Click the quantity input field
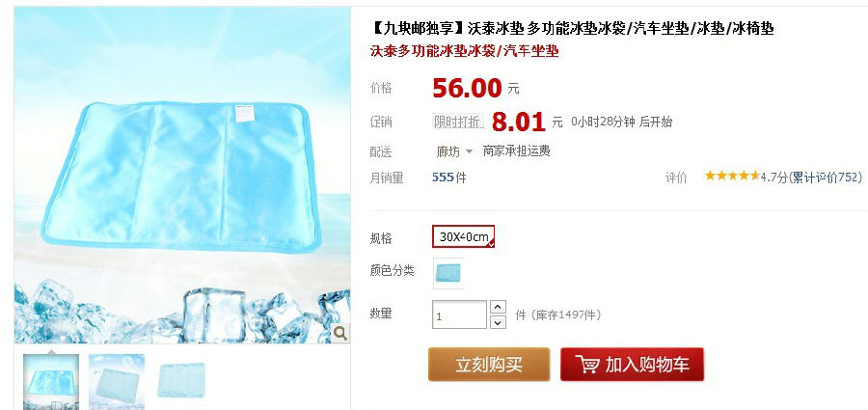868x410 pixels. (459, 314)
